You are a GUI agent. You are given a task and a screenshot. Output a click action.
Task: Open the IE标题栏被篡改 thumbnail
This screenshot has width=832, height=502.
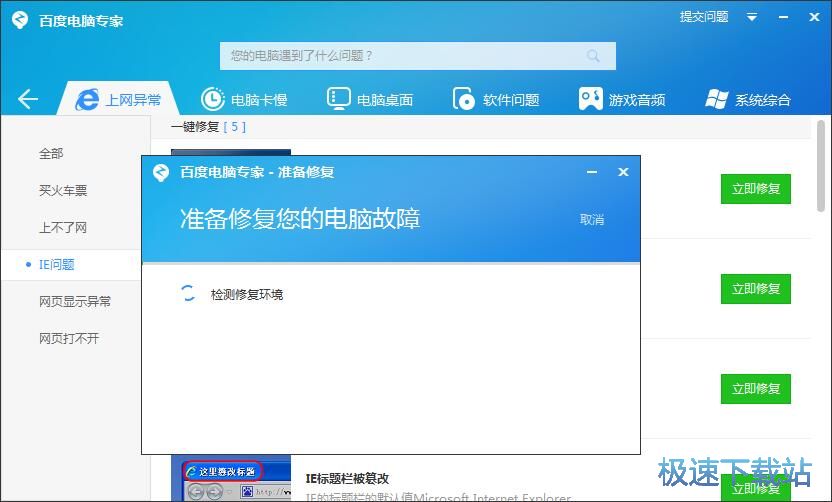pyautogui.click(x=231, y=479)
